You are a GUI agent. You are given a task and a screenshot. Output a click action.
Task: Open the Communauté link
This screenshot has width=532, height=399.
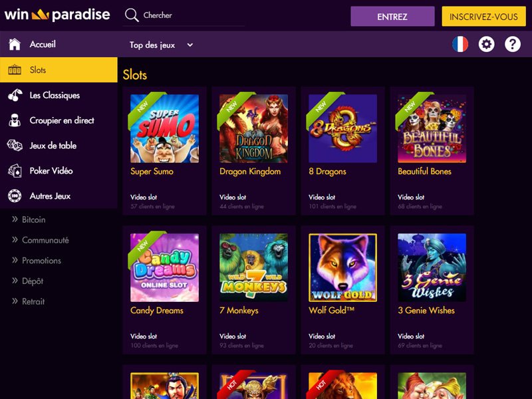pos(45,240)
